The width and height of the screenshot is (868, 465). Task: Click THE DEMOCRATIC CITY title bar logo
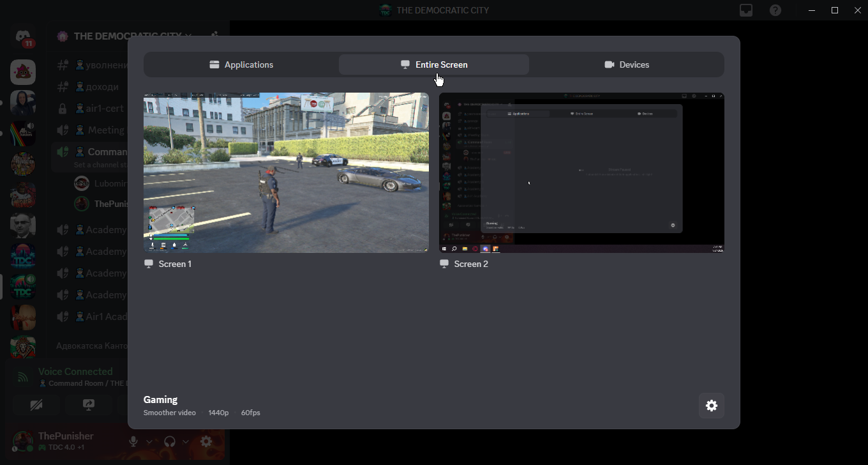[x=385, y=10]
